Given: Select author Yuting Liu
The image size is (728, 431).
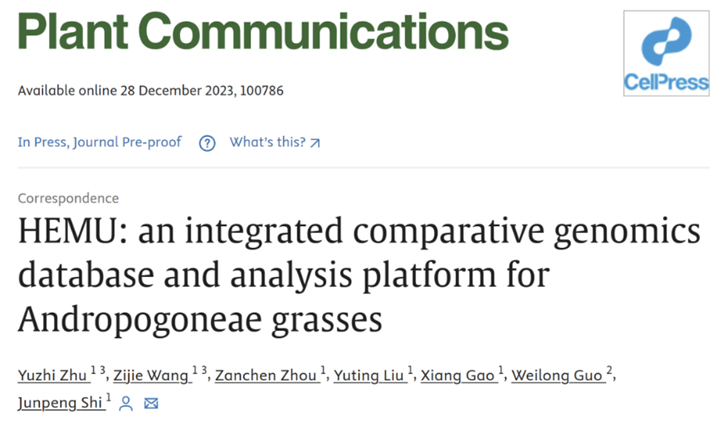Looking at the screenshot, I should [366, 375].
